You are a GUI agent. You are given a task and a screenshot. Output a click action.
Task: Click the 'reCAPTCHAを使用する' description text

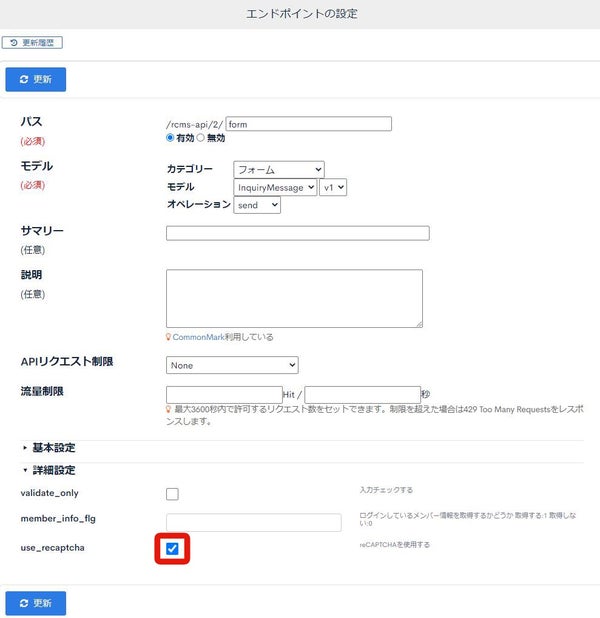(x=395, y=545)
